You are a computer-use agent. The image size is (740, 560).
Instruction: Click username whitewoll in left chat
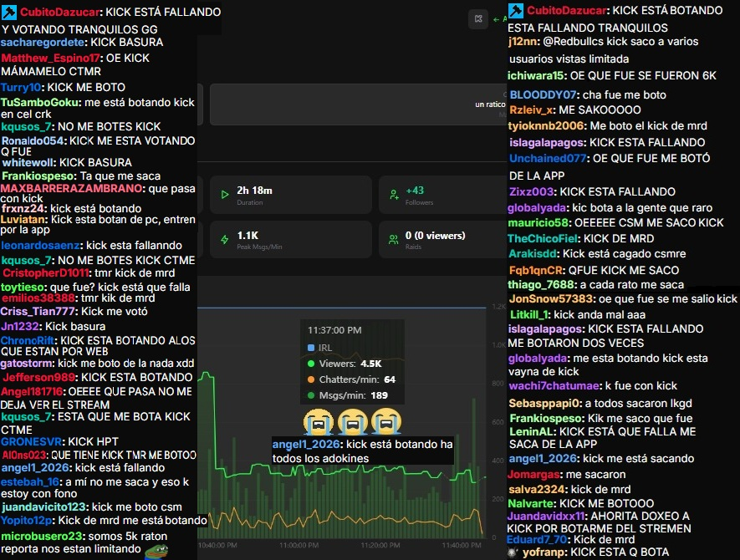(28, 163)
